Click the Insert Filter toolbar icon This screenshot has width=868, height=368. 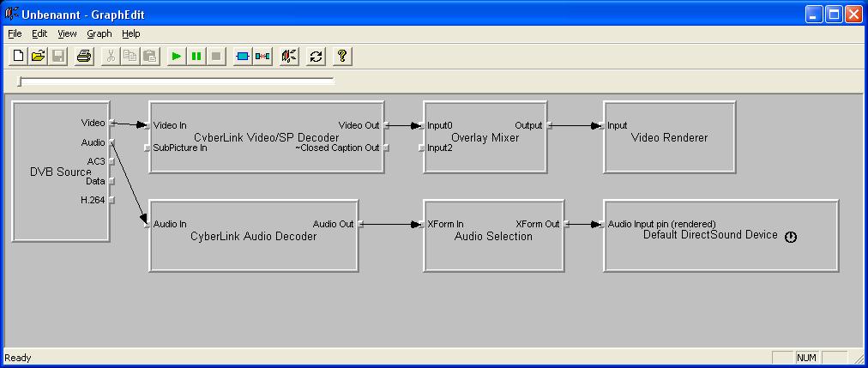tap(243, 57)
